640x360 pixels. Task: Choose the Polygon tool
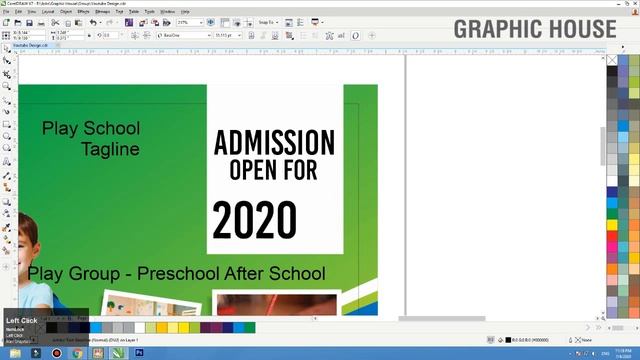[7, 148]
